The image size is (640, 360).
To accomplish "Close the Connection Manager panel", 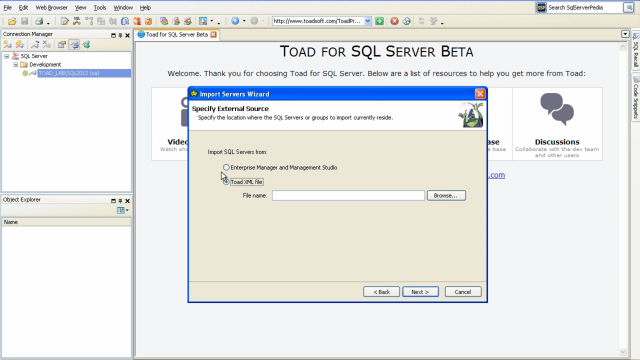I will coord(127,36).
